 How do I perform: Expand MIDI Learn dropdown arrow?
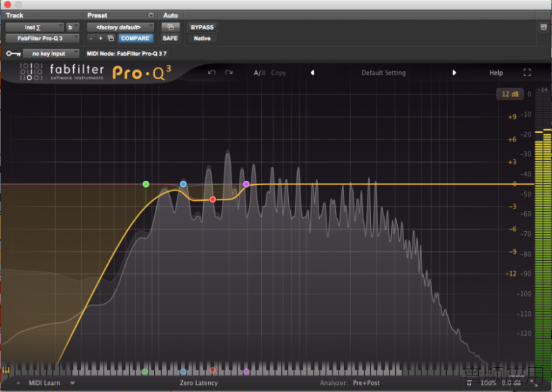72,383
